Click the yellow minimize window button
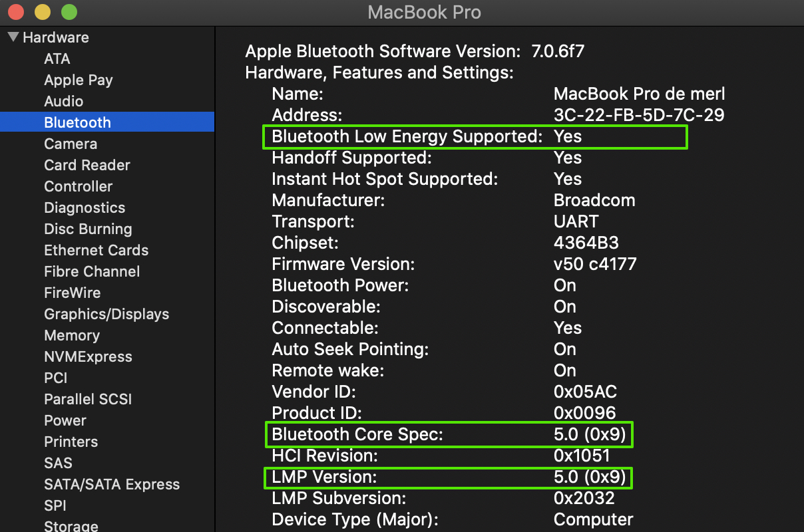The image size is (804, 532). (42, 12)
